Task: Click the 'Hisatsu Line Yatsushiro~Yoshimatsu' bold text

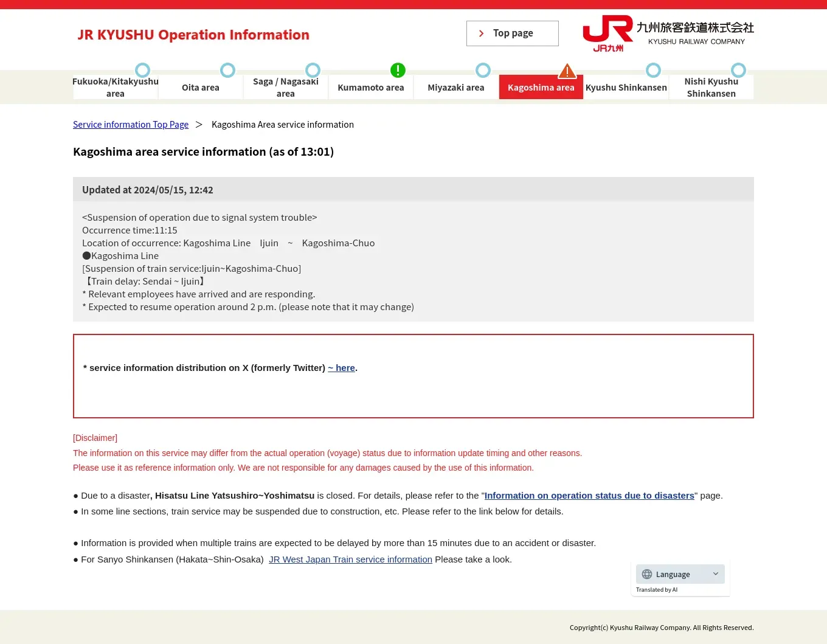Action: [235, 496]
